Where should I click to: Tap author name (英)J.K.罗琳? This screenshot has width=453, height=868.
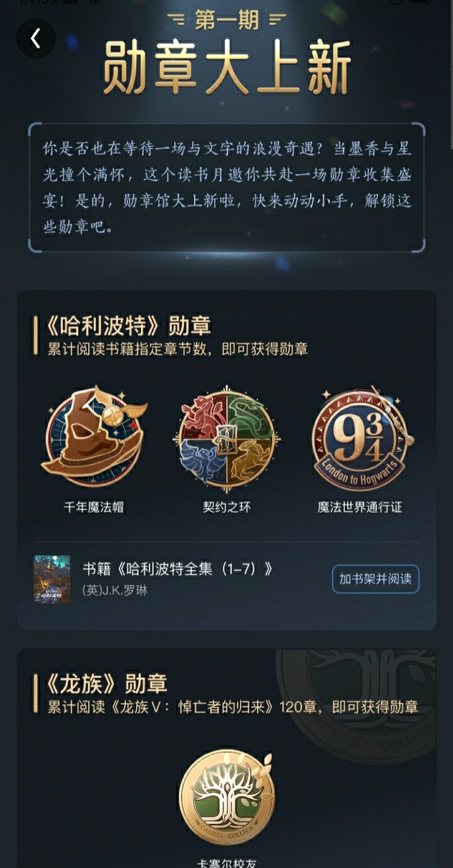pos(115,590)
